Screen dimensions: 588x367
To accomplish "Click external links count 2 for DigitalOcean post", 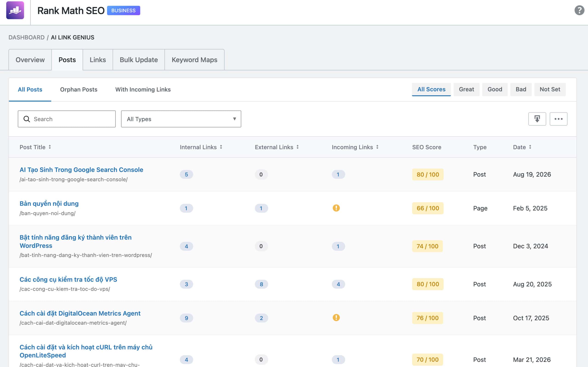I will pyautogui.click(x=261, y=318).
